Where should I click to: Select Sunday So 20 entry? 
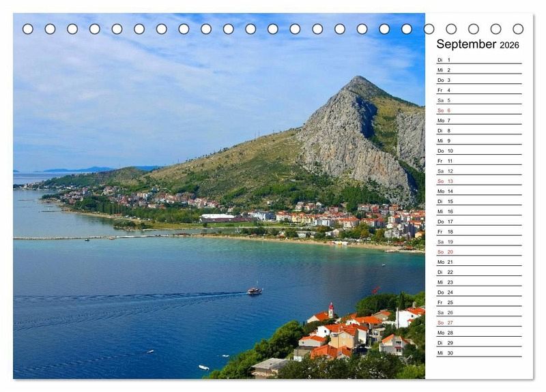pos(478,252)
